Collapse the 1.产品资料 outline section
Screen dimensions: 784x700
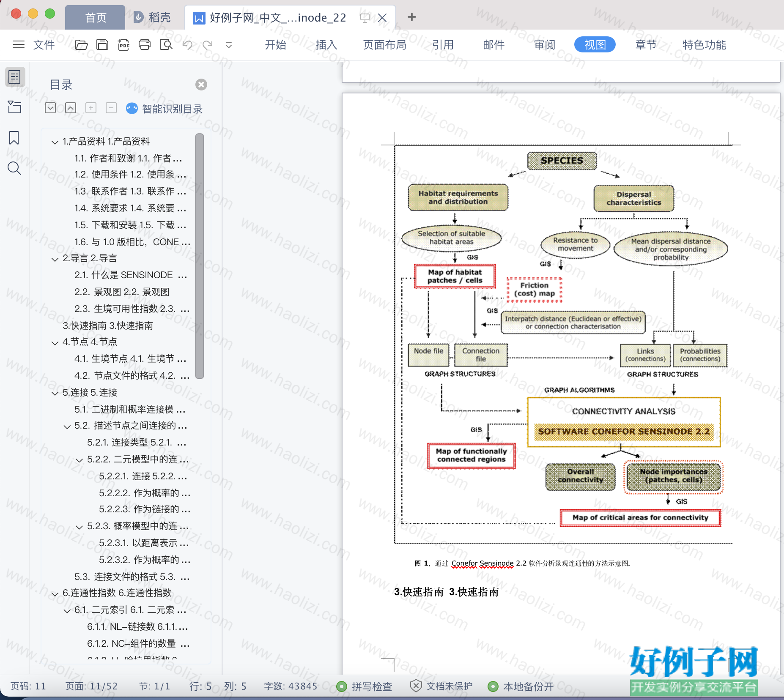click(x=55, y=142)
